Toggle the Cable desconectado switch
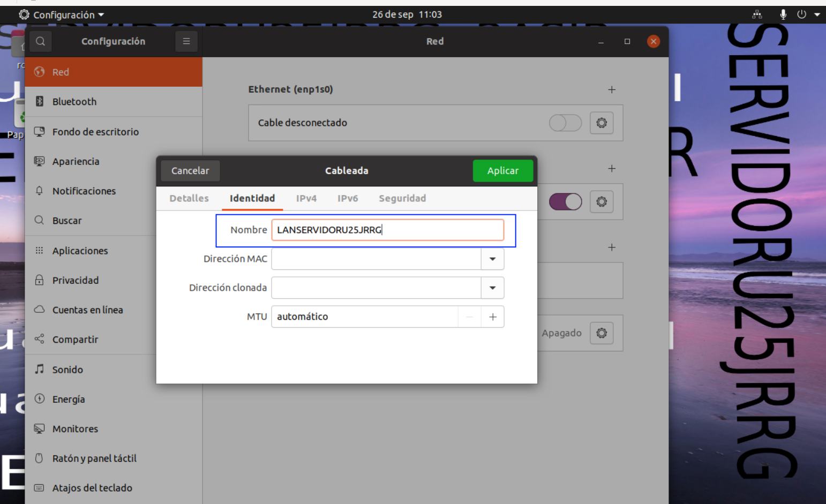The width and height of the screenshot is (826, 504). pyautogui.click(x=565, y=123)
